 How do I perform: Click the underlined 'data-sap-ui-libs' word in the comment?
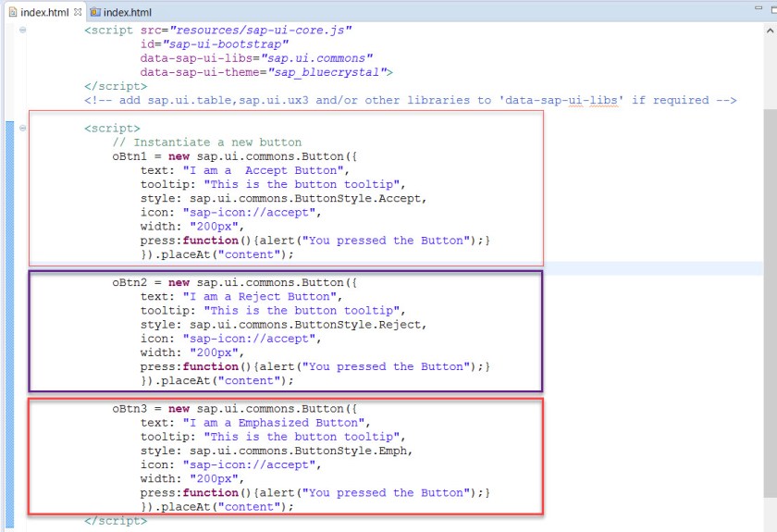pyautogui.click(x=561, y=101)
